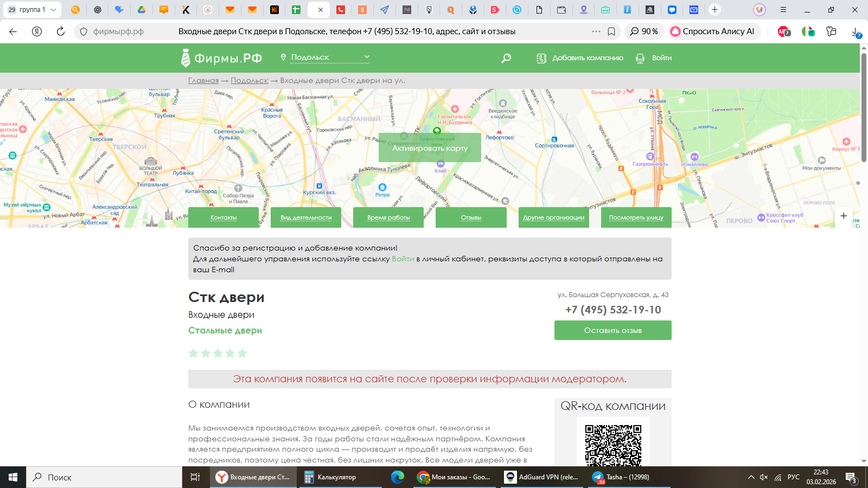Image resolution: width=868 pixels, height=488 pixels.
Task: Open the AdBlock extension icon
Action: [784, 31]
